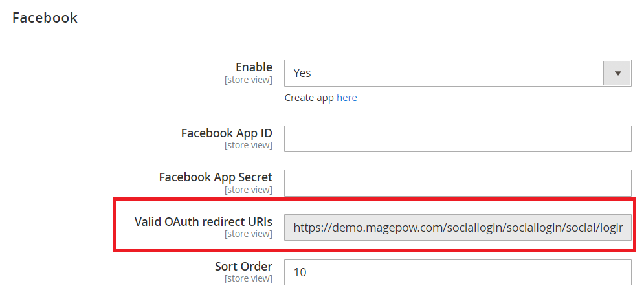This screenshot has width=644, height=299.
Task: Click store view scope under Valid OAuth URIs
Action: (248, 234)
